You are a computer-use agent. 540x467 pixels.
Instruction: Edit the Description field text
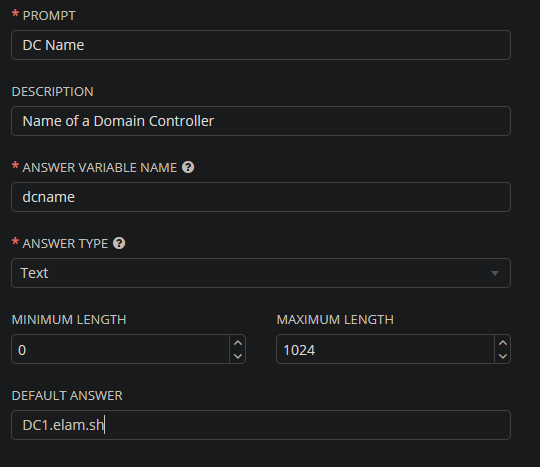(261, 121)
